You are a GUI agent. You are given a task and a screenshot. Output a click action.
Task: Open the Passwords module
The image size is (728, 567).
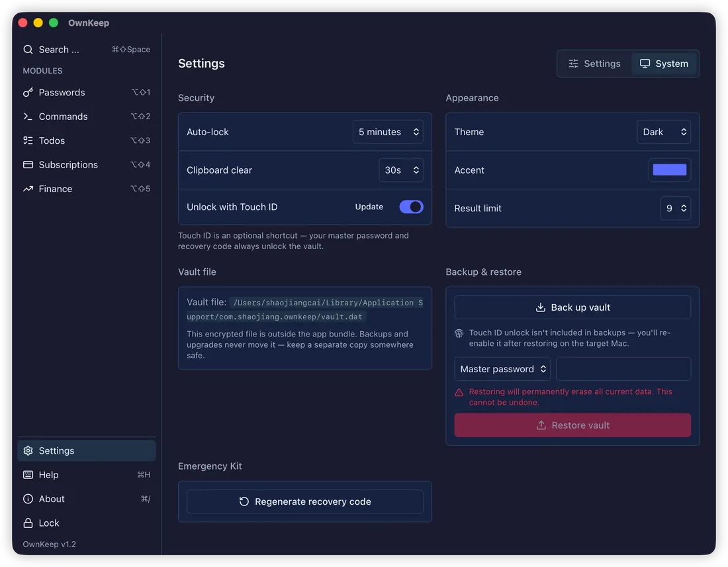[x=86, y=92]
